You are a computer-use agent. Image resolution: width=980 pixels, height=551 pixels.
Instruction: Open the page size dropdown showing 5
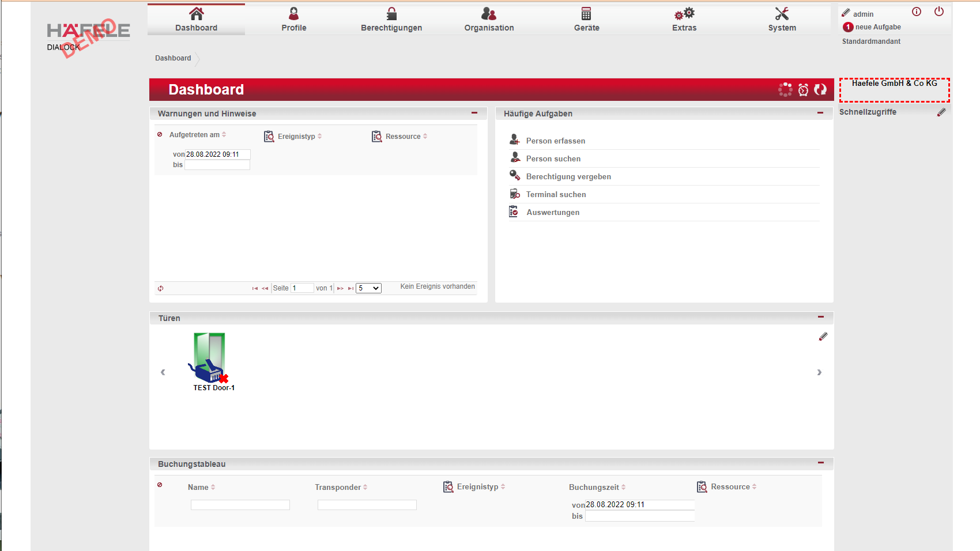point(368,288)
